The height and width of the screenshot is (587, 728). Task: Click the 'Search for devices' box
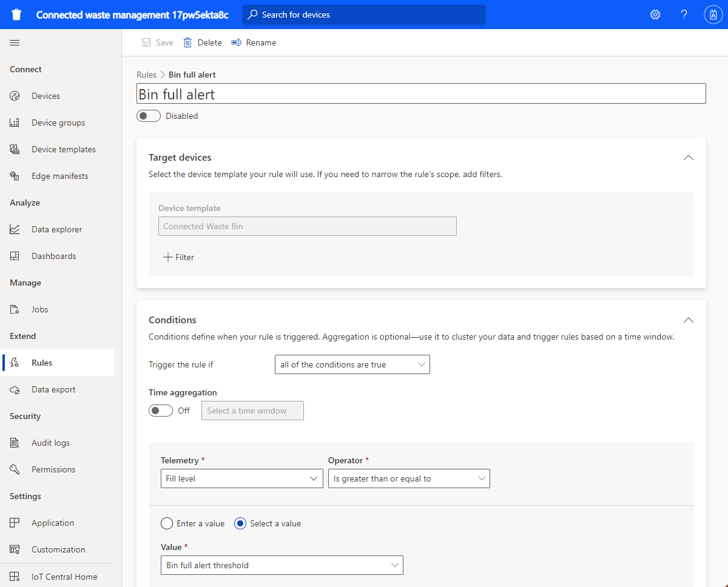coord(364,15)
